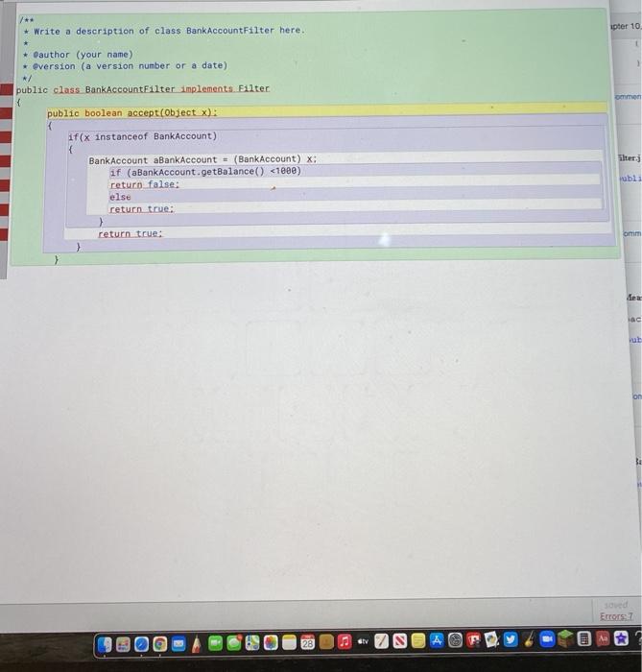Launch Google Chrome from the dock
The width and height of the screenshot is (642, 672).
pyautogui.click(x=159, y=644)
